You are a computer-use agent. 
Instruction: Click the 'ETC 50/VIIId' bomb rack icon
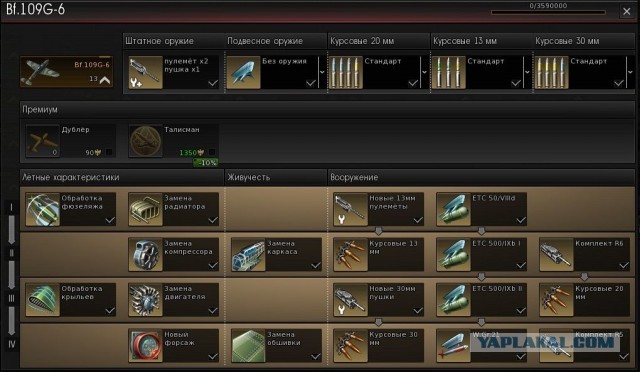click(453, 210)
